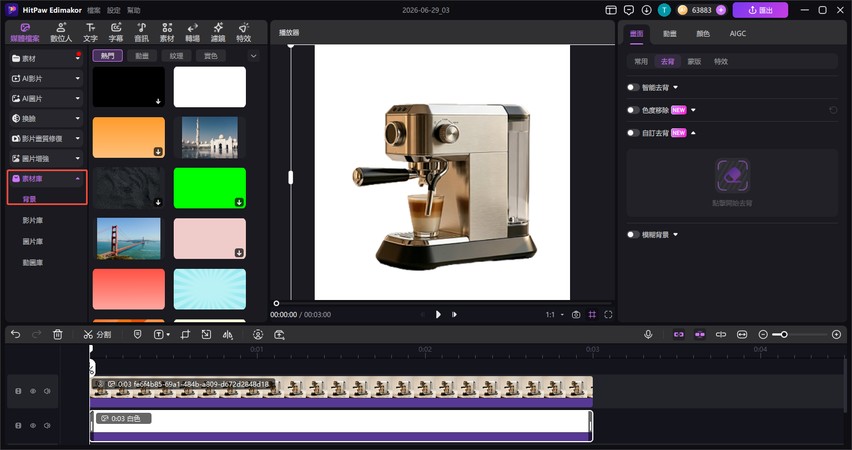The width and height of the screenshot is (852, 450).
Task: Toggle the 模糊背景 switch
Action: [x=633, y=234]
